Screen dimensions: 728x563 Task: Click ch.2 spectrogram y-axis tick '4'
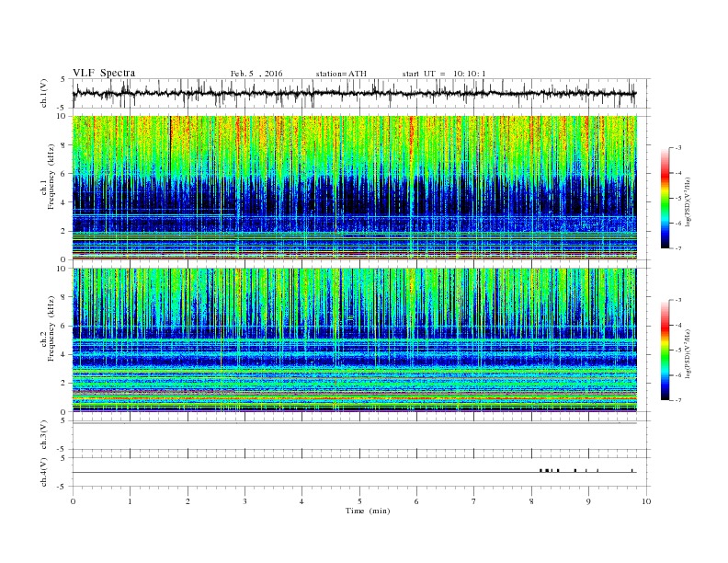click(x=64, y=354)
